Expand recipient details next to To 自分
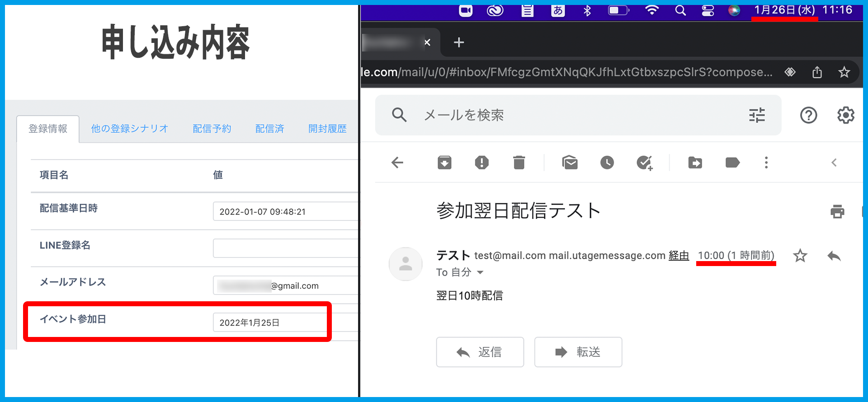The height and width of the screenshot is (402, 868). click(x=480, y=272)
